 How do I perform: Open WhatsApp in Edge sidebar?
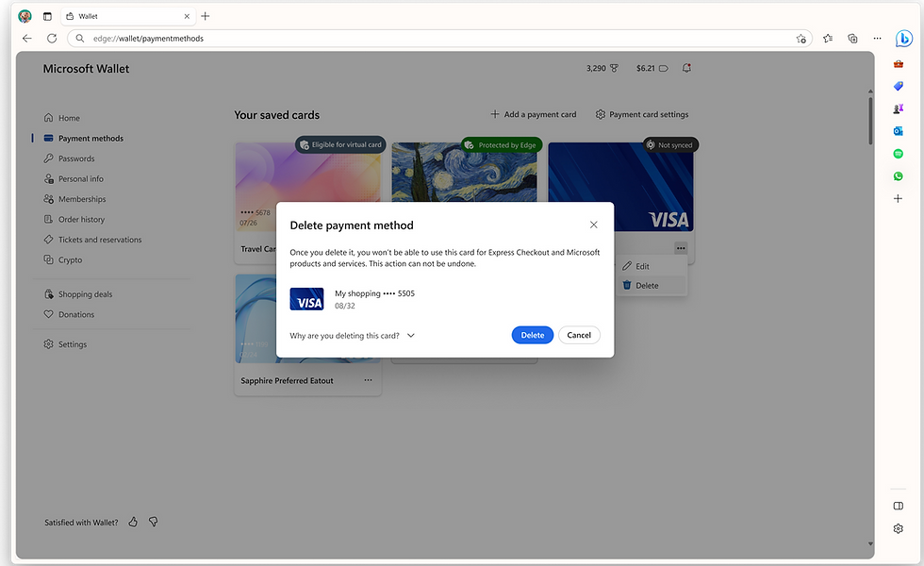tap(898, 175)
